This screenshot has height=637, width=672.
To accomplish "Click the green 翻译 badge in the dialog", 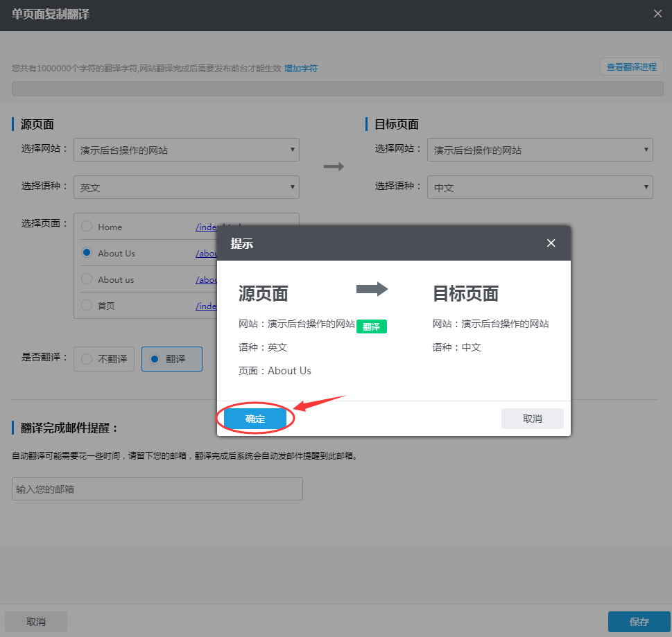I will (x=372, y=326).
